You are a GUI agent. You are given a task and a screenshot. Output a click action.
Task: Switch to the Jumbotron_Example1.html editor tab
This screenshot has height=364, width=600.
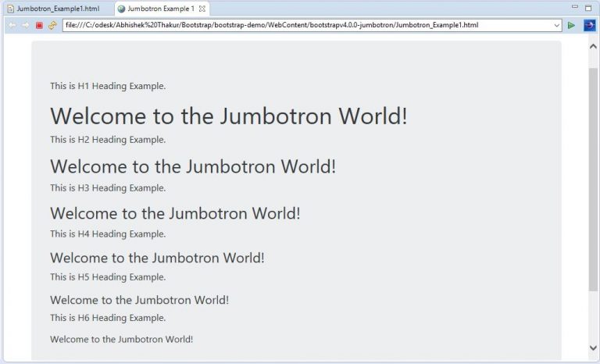click(x=58, y=9)
